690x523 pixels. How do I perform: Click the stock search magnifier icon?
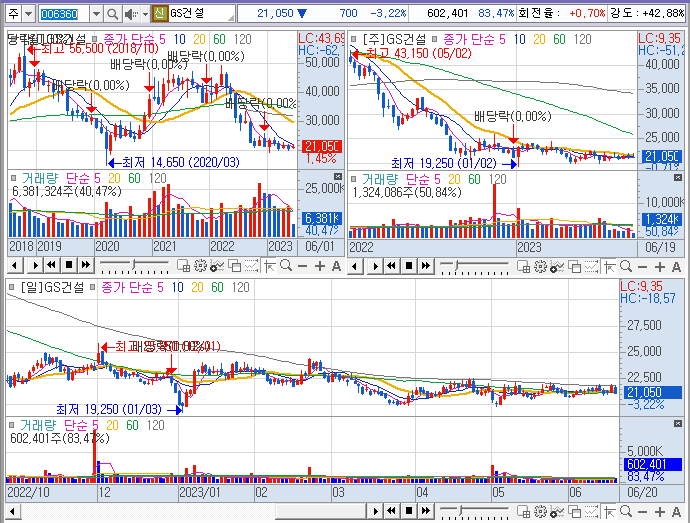tap(112, 14)
